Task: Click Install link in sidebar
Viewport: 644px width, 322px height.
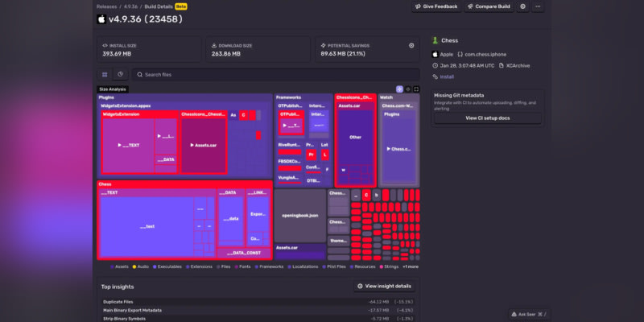Action: click(447, 76)
